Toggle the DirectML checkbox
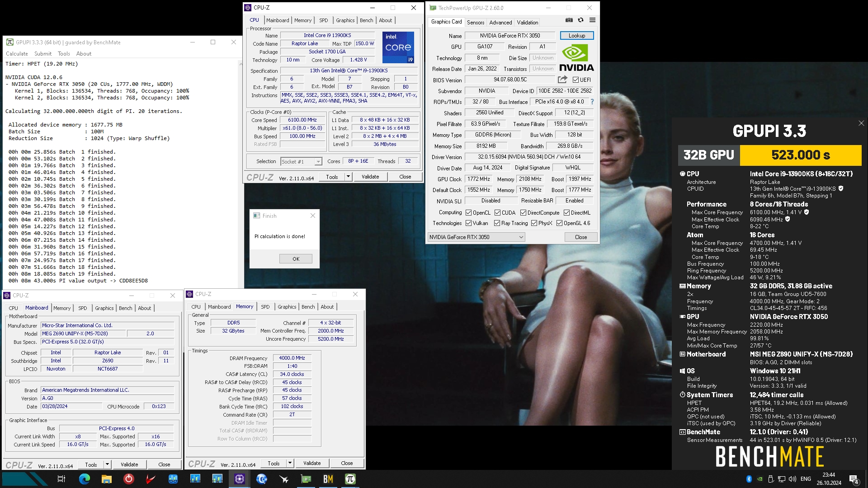Image resolution: width=868 pixels, height=488 pixels. 566,213
